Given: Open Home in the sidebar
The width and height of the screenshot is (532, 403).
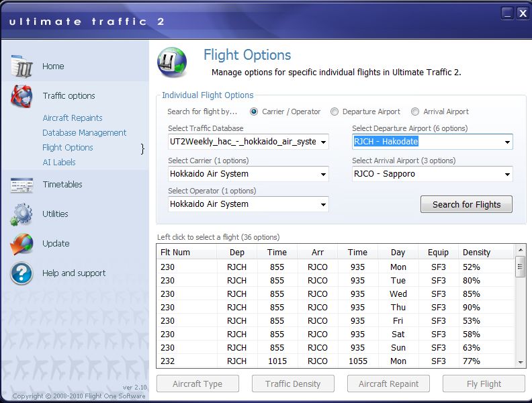Looking at the screenshot, I should tap(53, 66).
